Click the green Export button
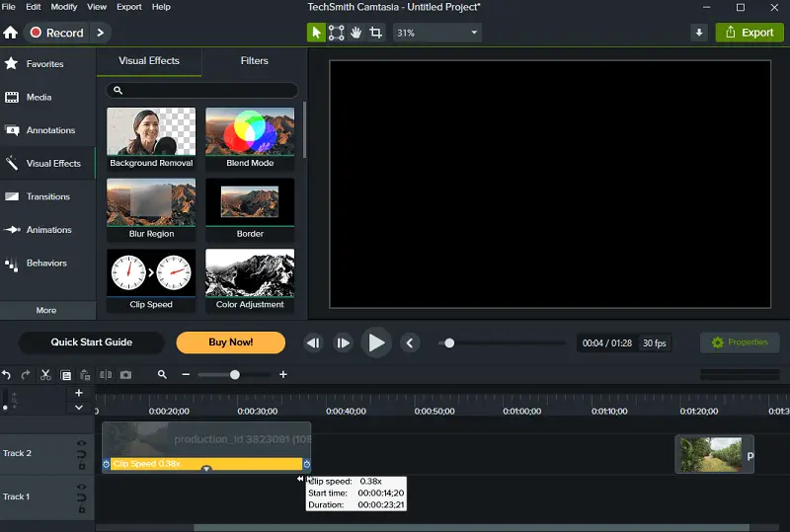 [750, 33]
